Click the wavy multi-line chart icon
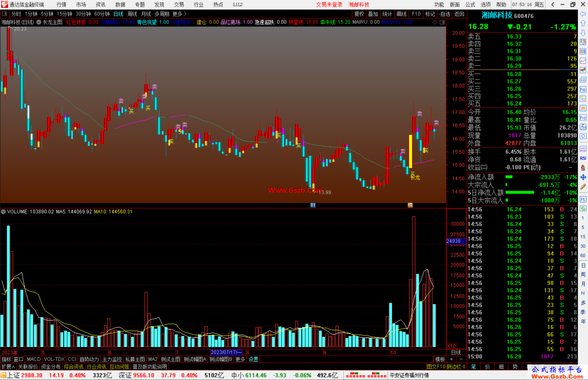The height and width of the screenshot is (380, 588). [583, 149]
